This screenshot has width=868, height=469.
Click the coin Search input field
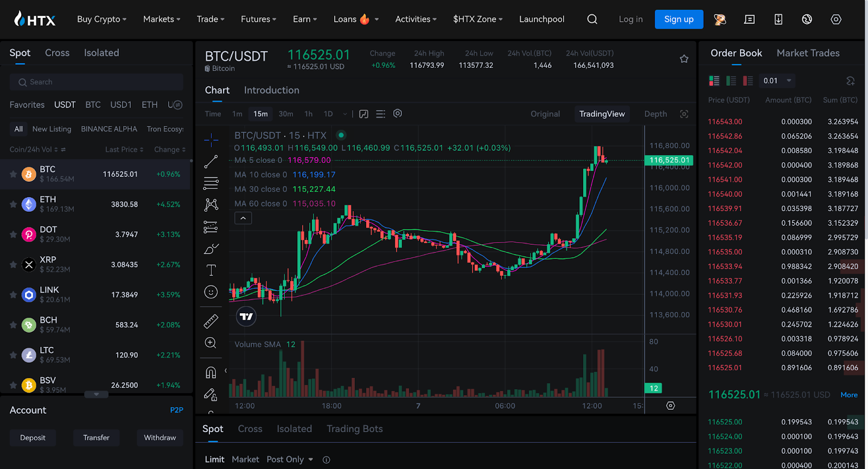[96, 82]
